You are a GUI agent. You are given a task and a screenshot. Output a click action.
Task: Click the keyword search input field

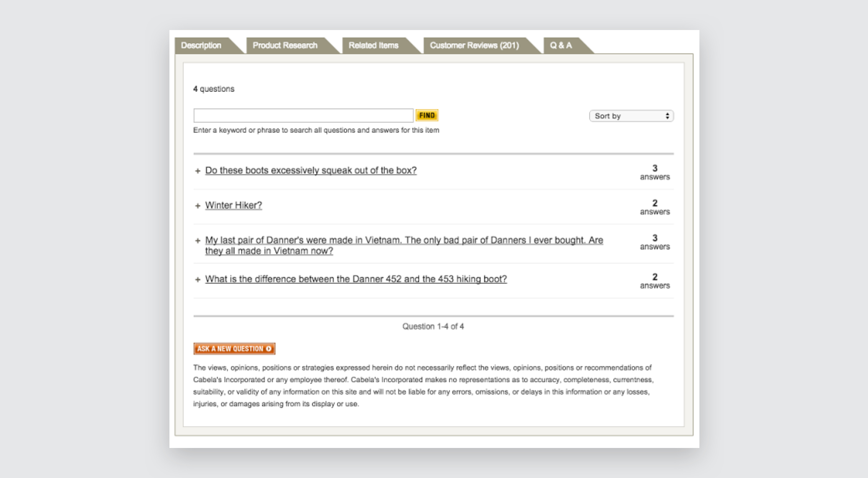(x=303, y=116)
